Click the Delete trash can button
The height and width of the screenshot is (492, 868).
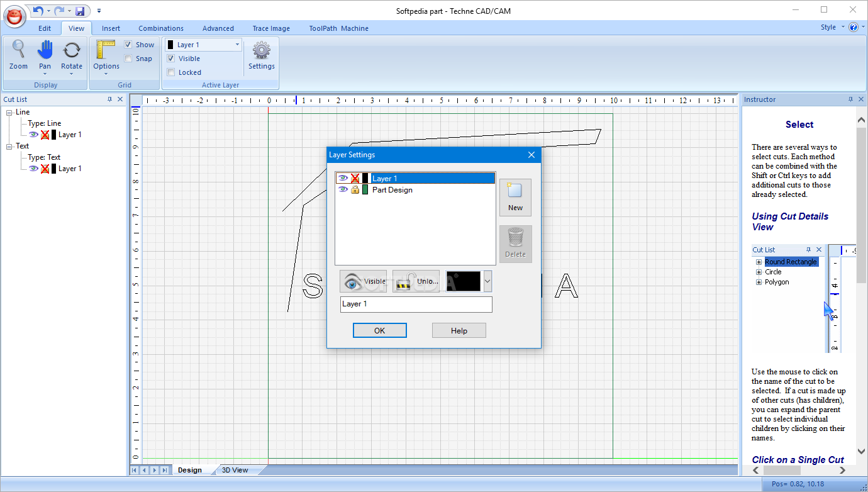click(x=515, y=244)
